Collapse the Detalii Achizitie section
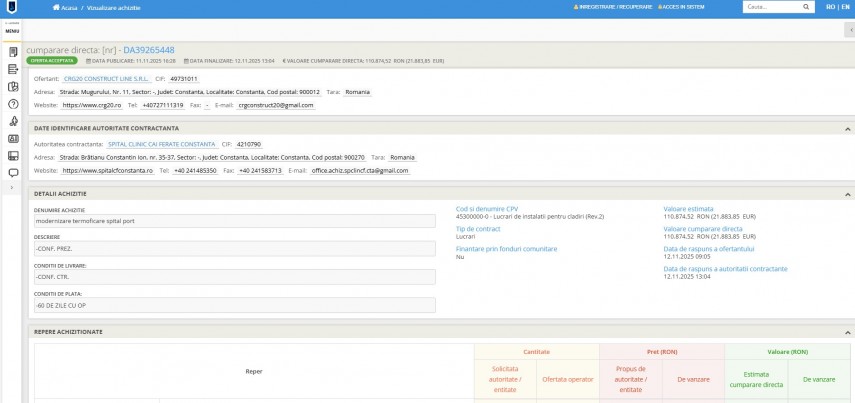Screen dimensions: 855x403 (x=848, y=193)
